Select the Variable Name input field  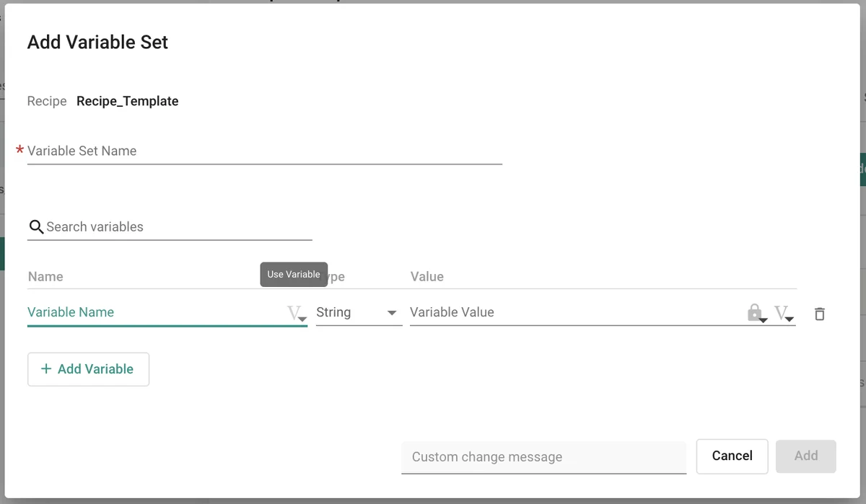pos(155,313)
